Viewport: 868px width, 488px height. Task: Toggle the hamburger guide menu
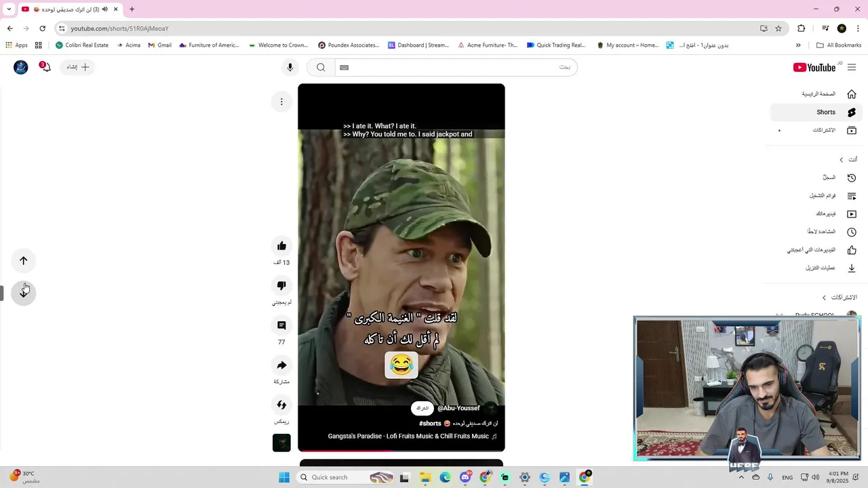(x=852, y=67)
